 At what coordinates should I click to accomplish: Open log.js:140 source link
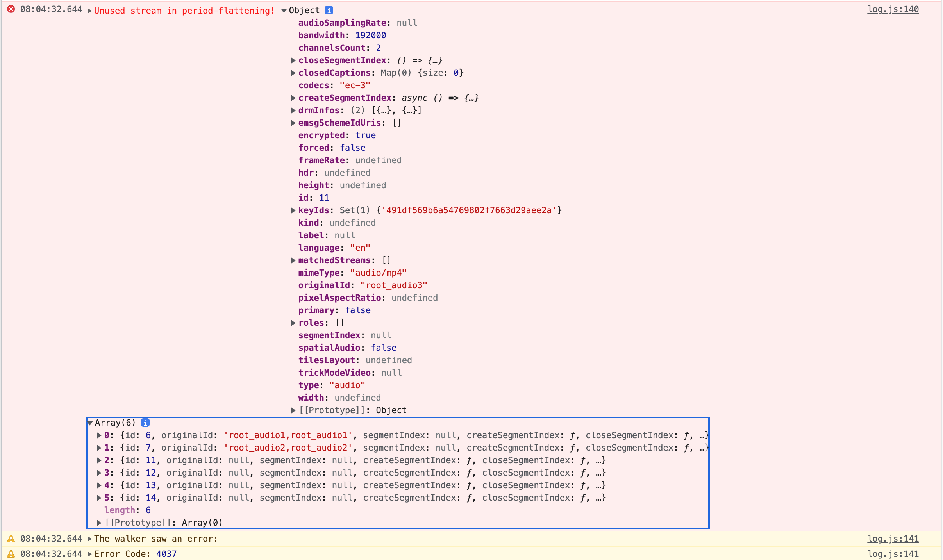pos(893,9)
